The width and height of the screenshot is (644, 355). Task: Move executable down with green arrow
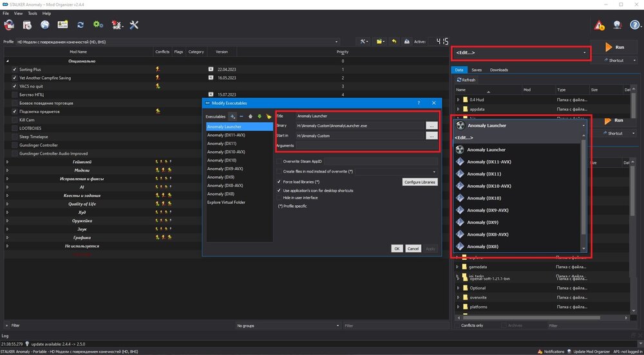click(259, 116)
